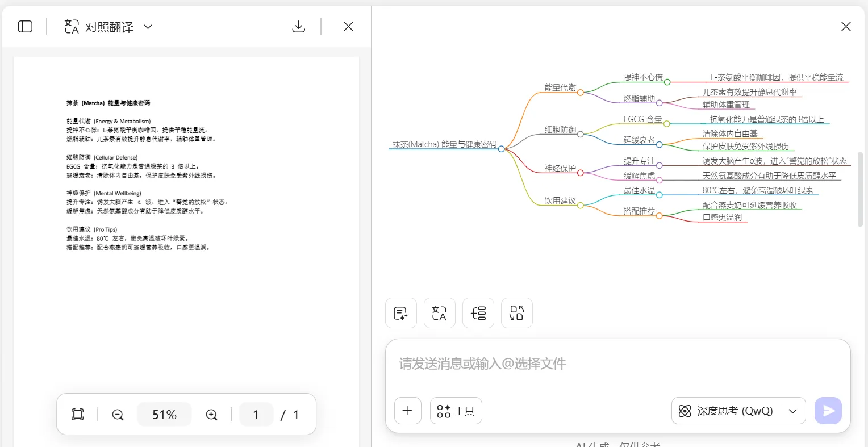
Task: Send the message with the purple send button
Action: (x=828, y=411)
